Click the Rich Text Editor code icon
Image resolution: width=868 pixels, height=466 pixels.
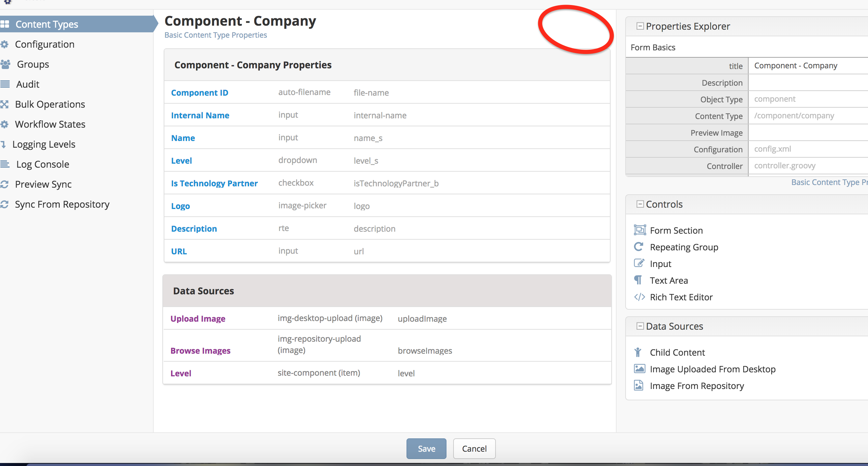(639, 297)
